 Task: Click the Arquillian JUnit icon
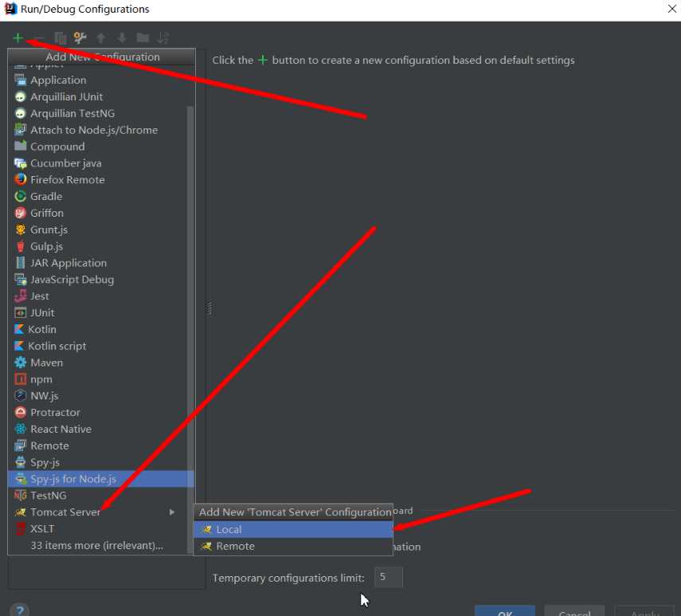pyautogui.click(x=21, y=96)
